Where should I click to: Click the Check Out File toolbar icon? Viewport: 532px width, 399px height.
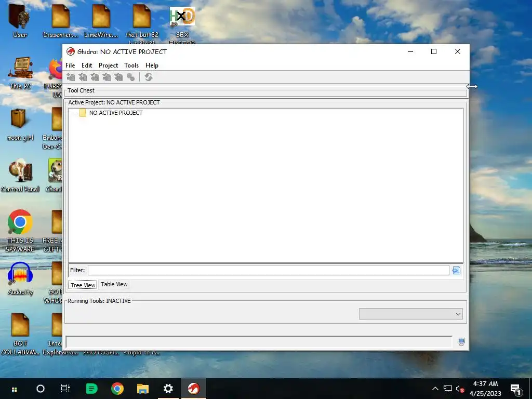click(x=83, y=77)
